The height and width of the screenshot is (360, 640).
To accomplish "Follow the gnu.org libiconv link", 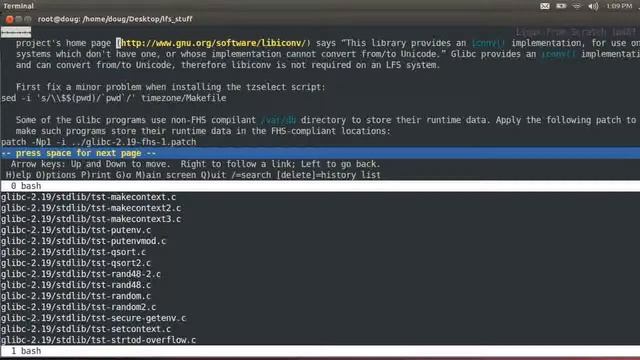I will click(x=213, y=43).
